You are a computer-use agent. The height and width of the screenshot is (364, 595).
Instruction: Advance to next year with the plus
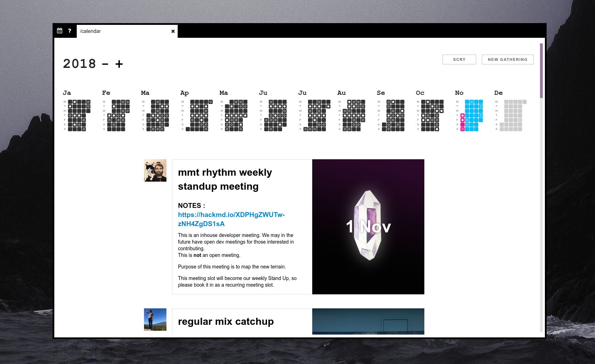click(x=119, y=64)
